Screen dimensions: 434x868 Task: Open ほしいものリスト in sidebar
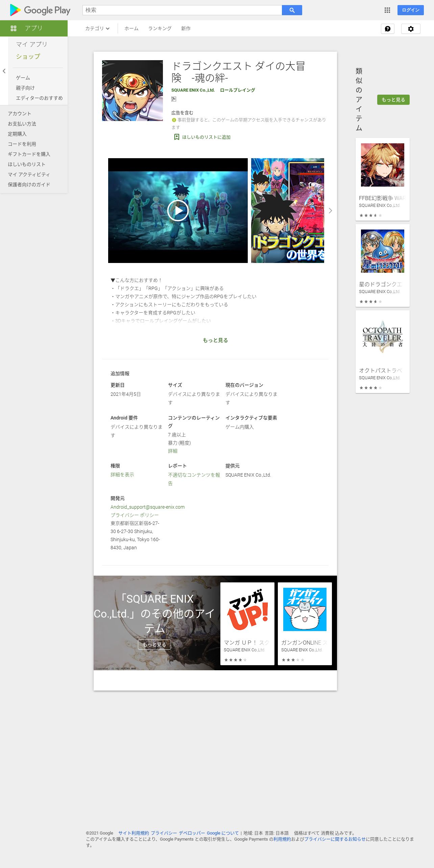pos(27,164)
